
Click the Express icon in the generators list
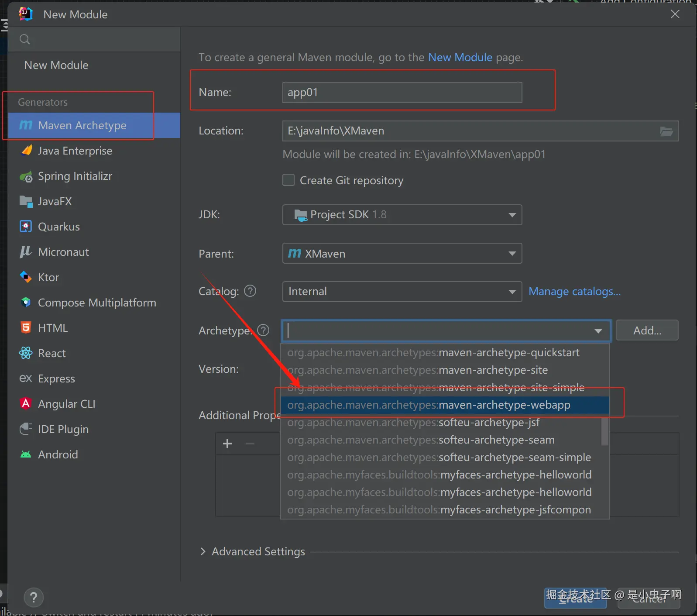point(26,379)
